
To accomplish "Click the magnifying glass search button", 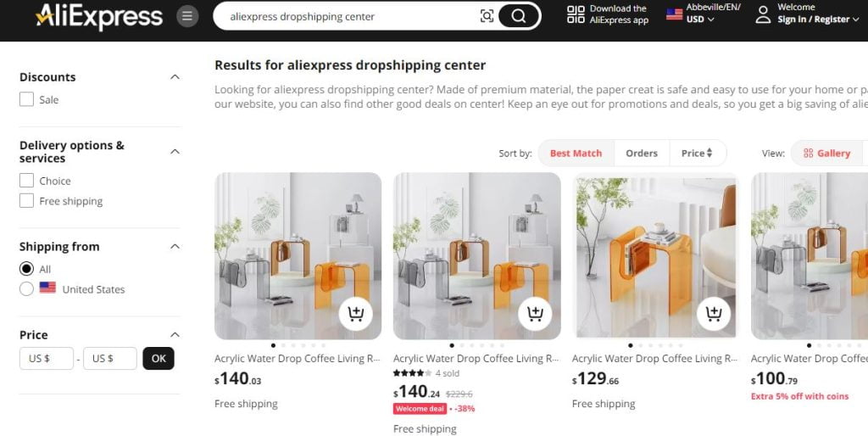I will [518, 16].
